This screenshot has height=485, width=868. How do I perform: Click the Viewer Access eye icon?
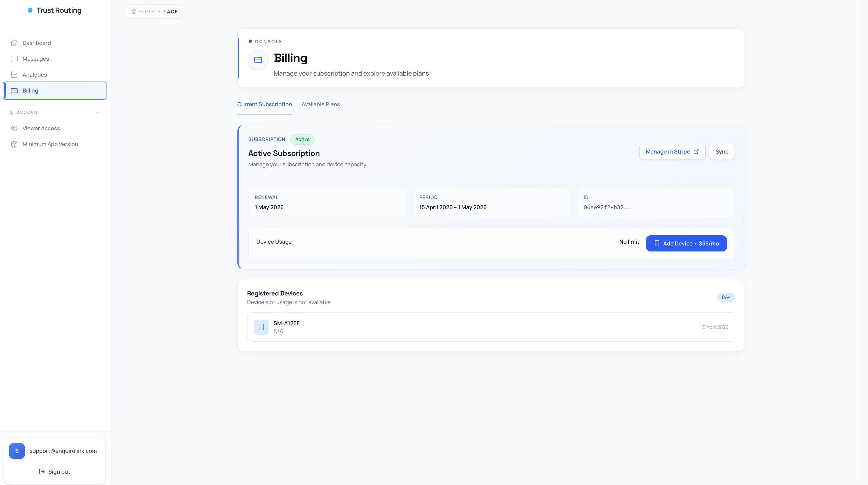pyautogui.click(x=14, y=128)
